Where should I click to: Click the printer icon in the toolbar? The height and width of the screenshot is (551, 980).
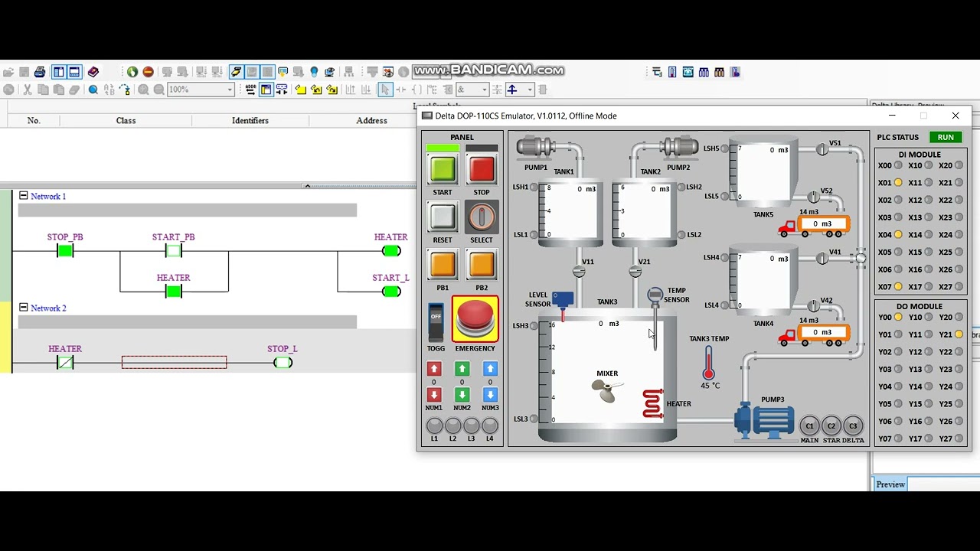(x=40, y=72)
